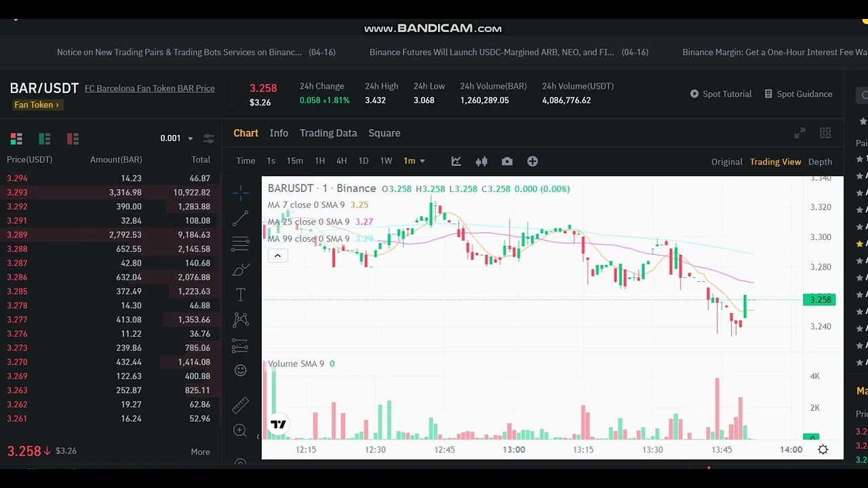Click the 3.293 ask price row
The height and width of the screenshot is (488, 868).
(111, 192)
